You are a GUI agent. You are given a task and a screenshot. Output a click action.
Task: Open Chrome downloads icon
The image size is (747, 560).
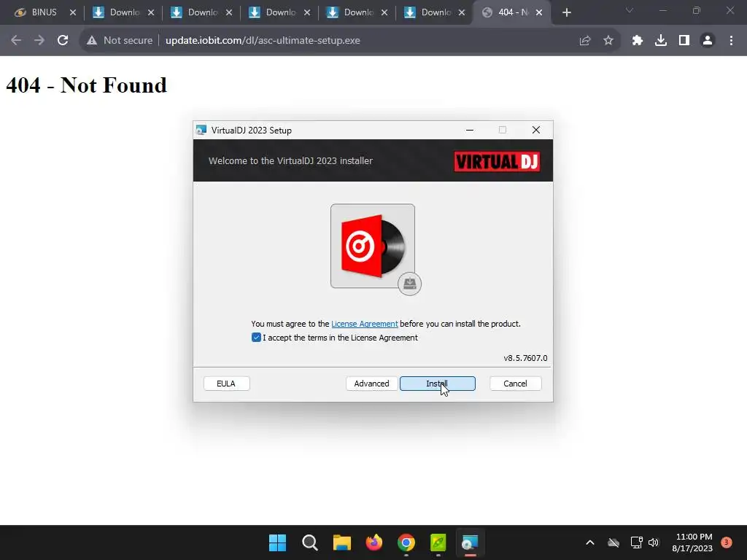coord(661,41)
